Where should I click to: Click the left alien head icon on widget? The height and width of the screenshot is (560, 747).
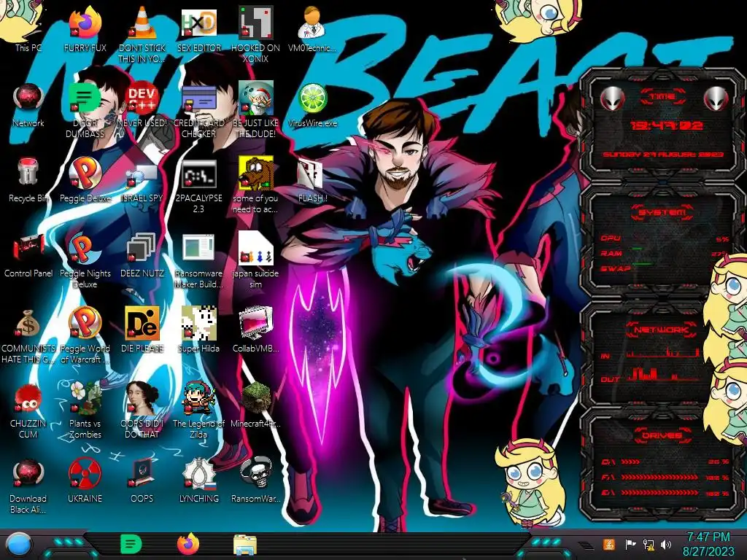point(612,98)
